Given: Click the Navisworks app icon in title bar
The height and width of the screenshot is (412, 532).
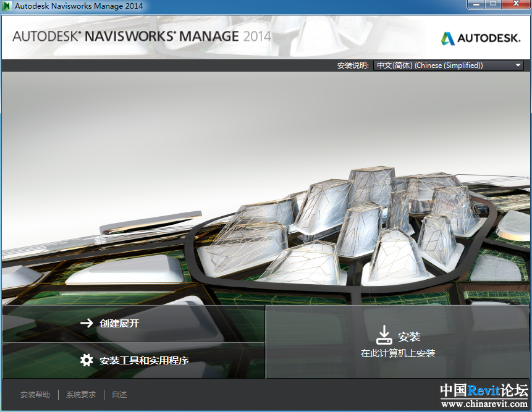Looking at the screenshot, I should [7, 6].
